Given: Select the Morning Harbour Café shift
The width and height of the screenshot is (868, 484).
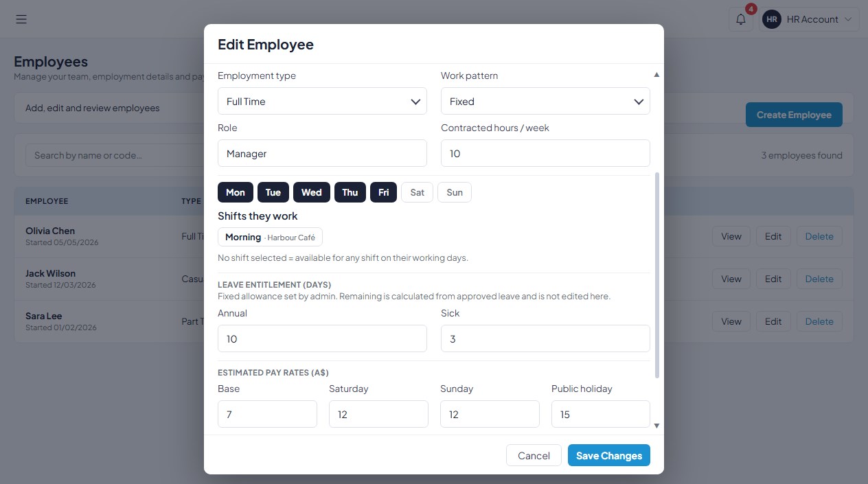Looking at the screenshot, I should 270,237.
